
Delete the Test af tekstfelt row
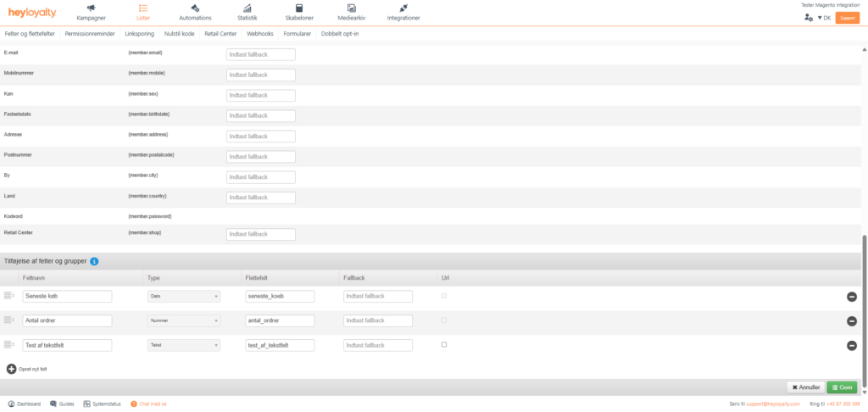[x=851, y=345]
